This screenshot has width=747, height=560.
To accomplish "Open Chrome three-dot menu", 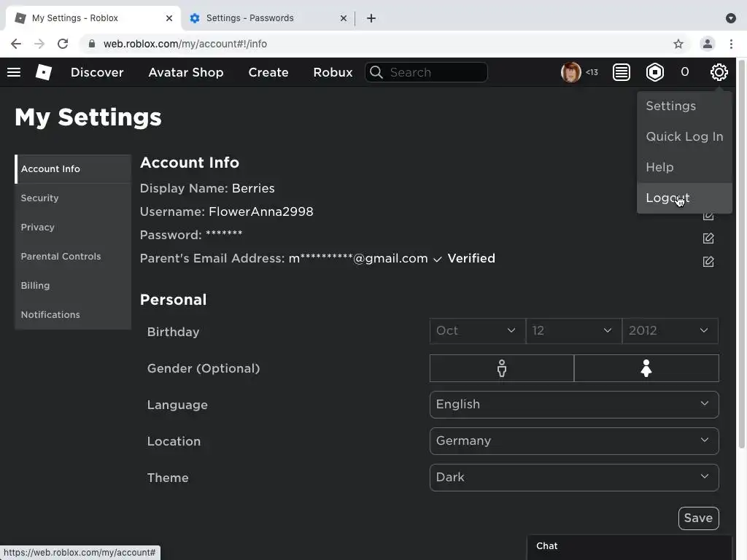I will (x=731, y=44).
